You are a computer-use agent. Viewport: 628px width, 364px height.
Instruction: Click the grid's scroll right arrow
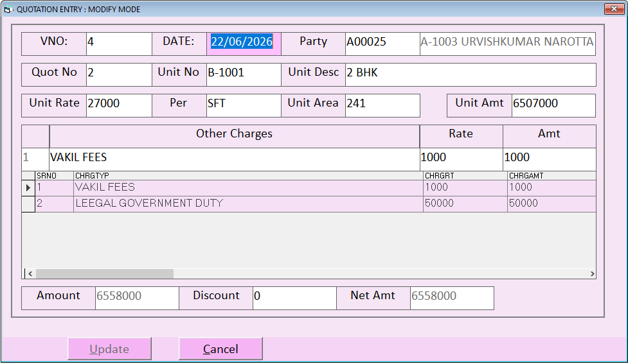pyautogui.click(x=592, y=273)
